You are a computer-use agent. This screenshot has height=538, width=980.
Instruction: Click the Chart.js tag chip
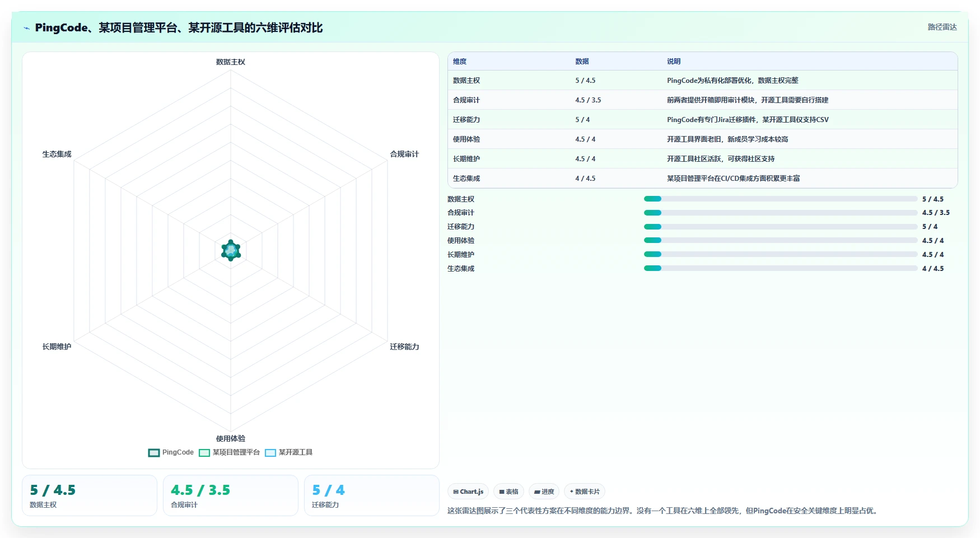468,492
